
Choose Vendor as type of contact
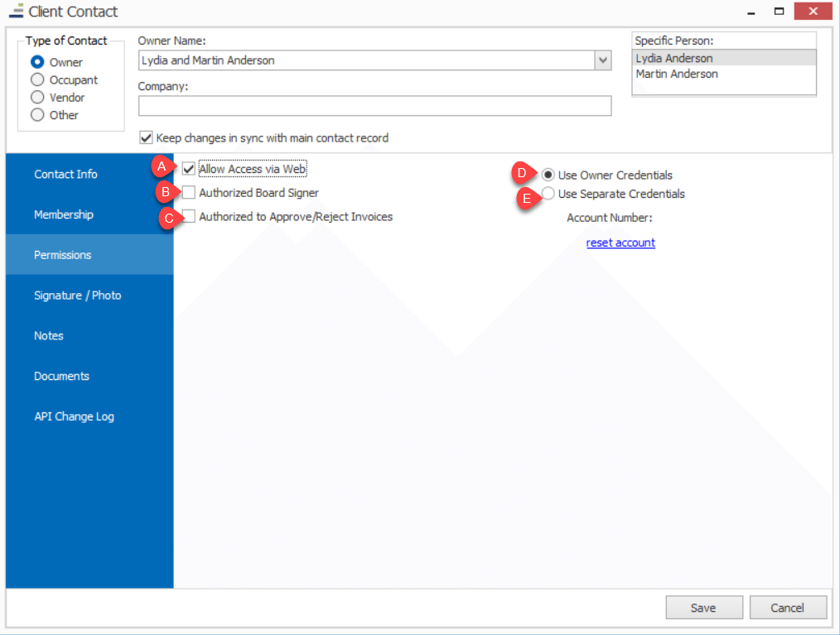[37, 97]
